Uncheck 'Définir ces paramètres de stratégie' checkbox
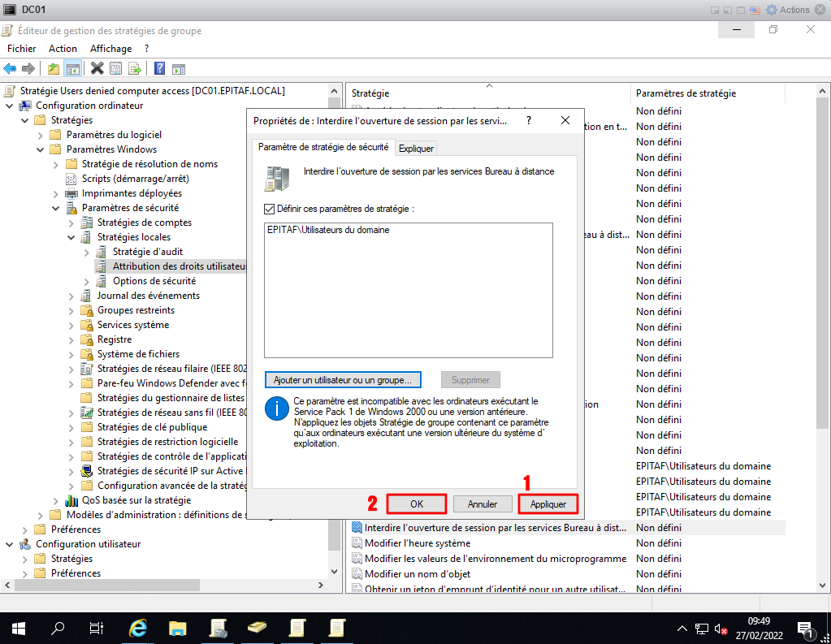This screenshot has width=831, height=644. pyautogui.click(x=270, y=209)
